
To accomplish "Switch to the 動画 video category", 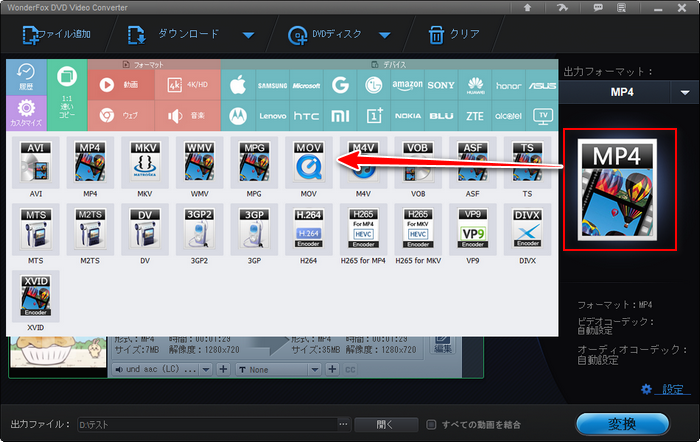I will pyautogui.click(x=120, y=85).
